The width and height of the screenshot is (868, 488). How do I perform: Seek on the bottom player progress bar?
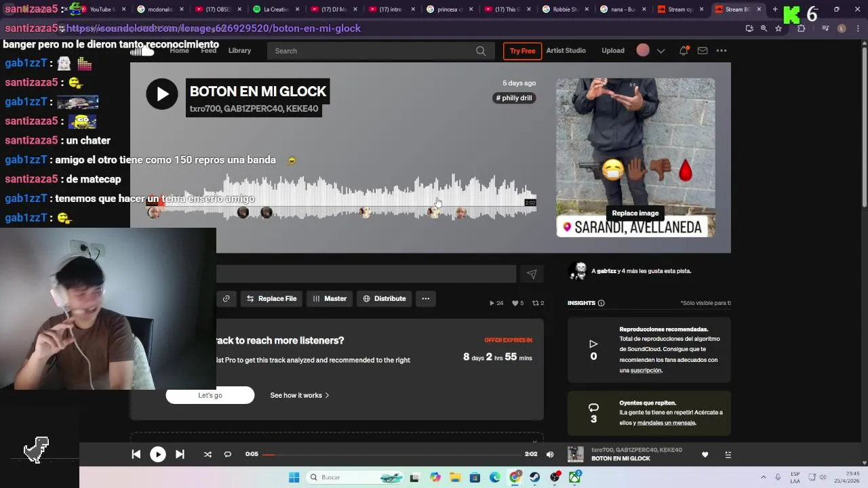391,454
